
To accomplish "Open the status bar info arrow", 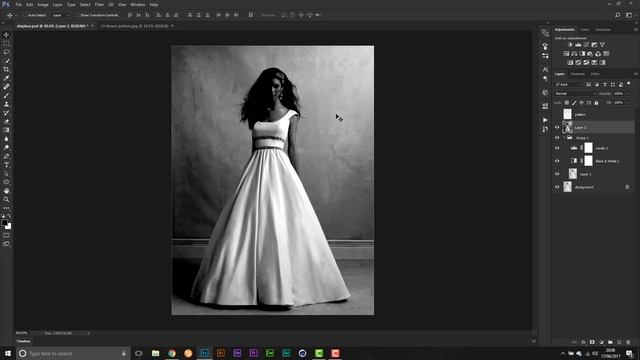I will (89, 333).
